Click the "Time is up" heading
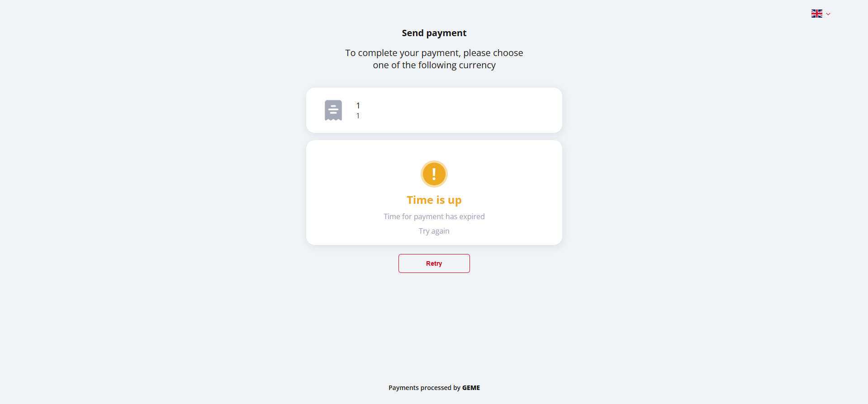Viewport: 868px width, 404px height. [434, 200]
